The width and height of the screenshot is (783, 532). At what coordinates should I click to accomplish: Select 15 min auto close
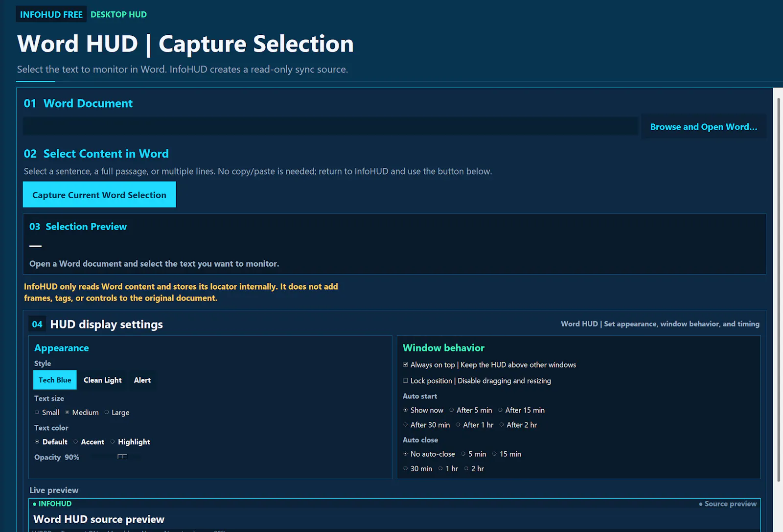[507, 454]
